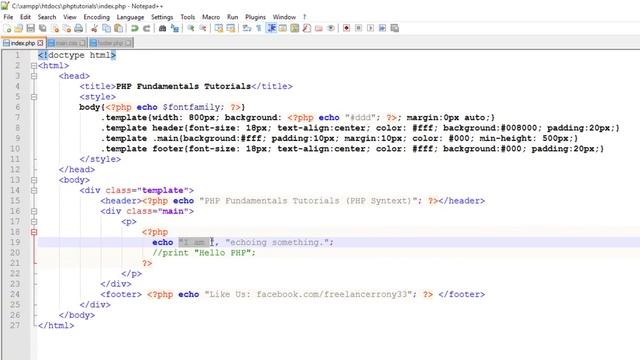Toggle Word Wrap toolbar icon
Viewport: 640px width, 360px height.
[x=247, y=28]
